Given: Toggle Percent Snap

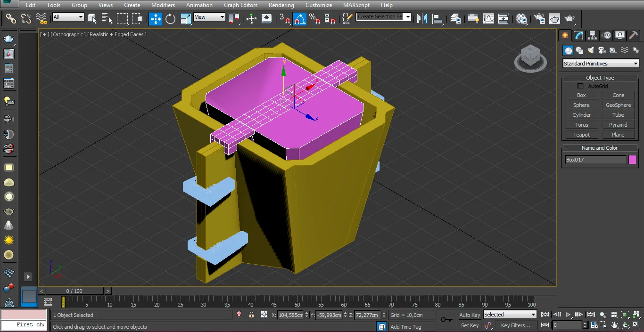Looking at the screenshot, I should pyautogui.click(x=314, y=19).
